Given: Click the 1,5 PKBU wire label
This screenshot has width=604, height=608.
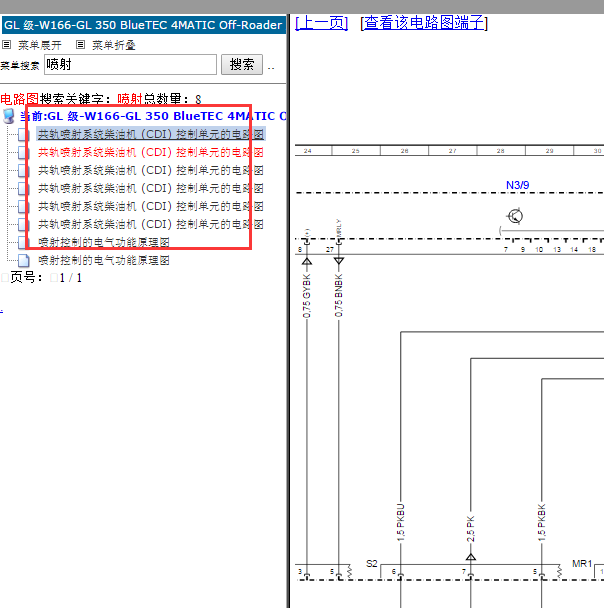Looking at the screenshot, I should [400, 522].
